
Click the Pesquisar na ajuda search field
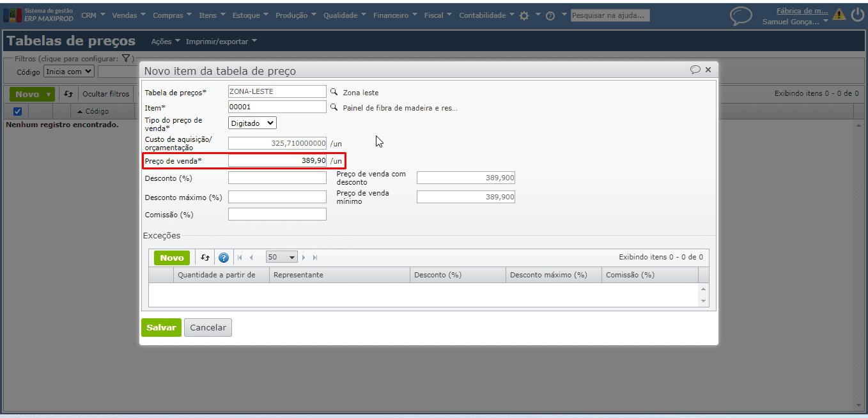[610, 15]
